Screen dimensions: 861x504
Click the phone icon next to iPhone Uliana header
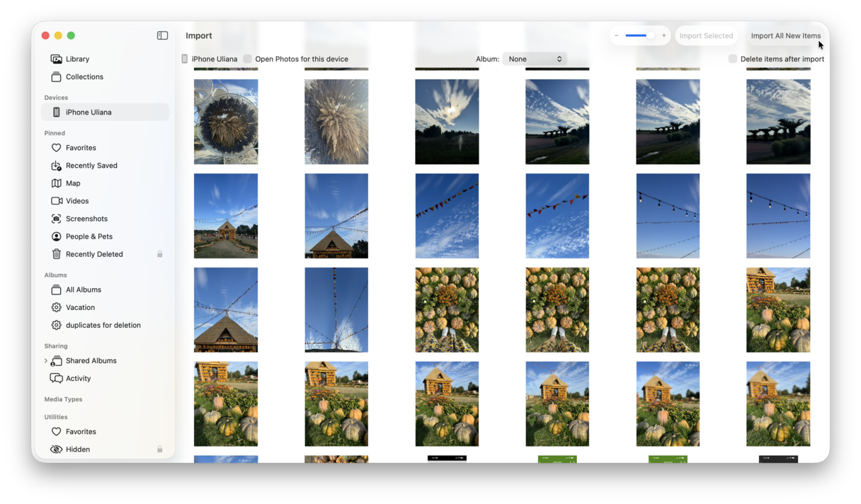pos(185,59)
